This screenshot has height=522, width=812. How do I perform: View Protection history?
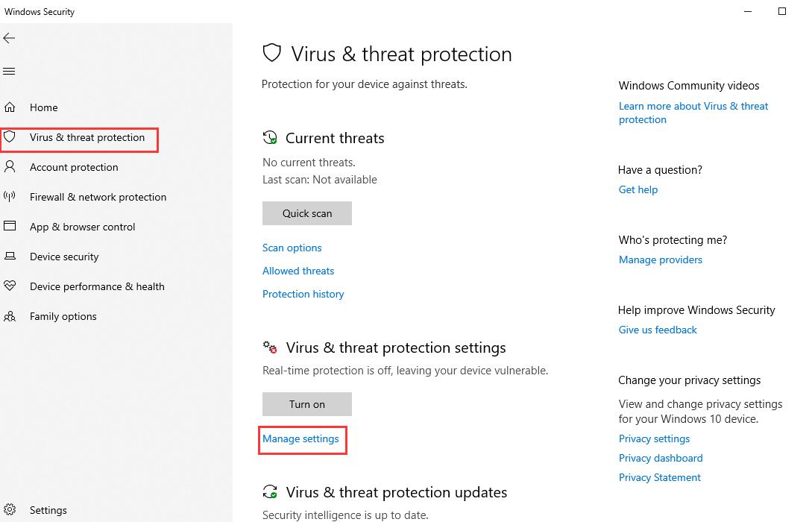(303, 294)
